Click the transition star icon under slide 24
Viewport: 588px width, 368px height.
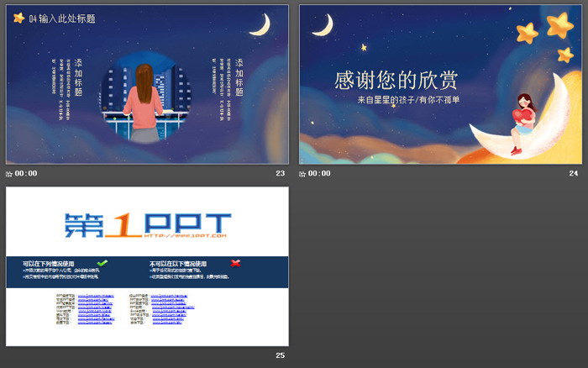point(302,174)
